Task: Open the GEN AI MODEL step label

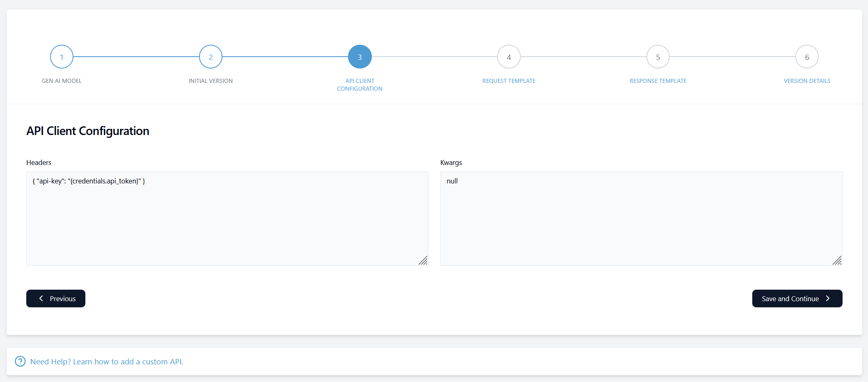Action: click(x=61, y=80)
